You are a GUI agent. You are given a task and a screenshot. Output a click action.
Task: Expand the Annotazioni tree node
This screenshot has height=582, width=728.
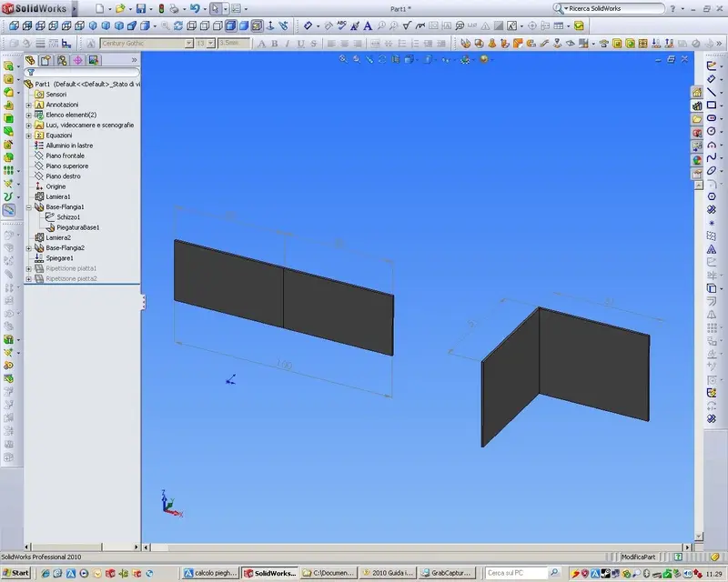(x=29, y=105)
